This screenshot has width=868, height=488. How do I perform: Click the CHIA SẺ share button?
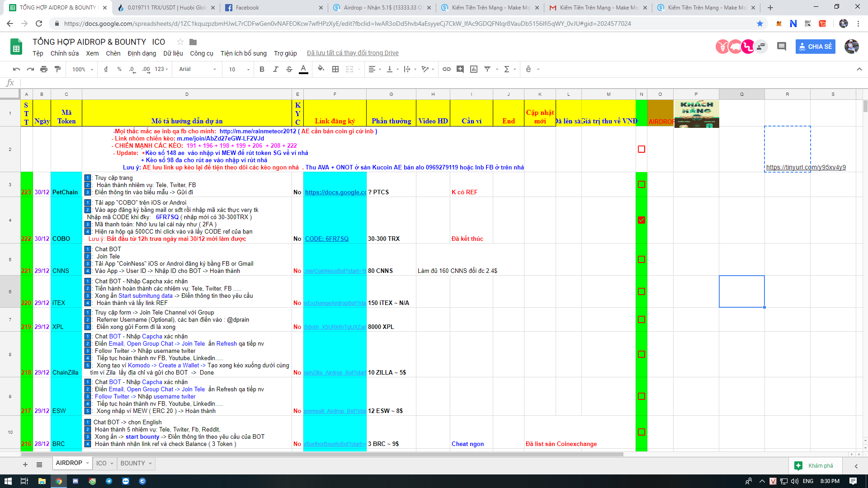coord(815,47)
